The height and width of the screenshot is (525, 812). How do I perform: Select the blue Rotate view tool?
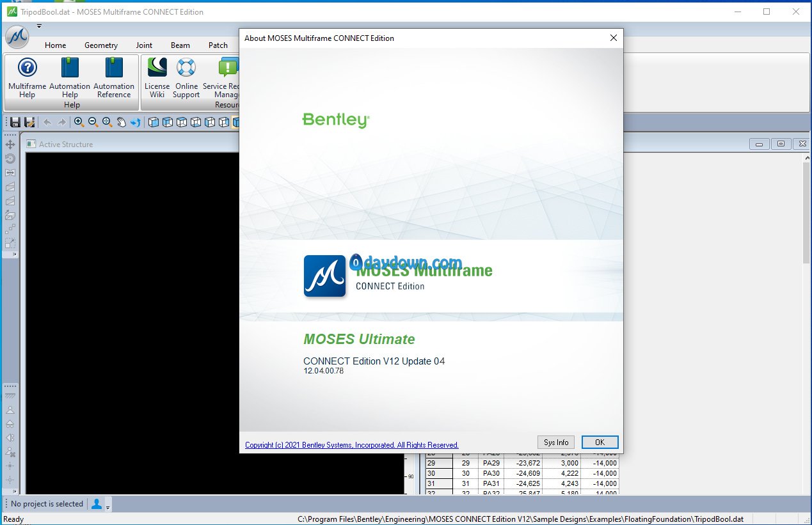(x=135, y=122)
